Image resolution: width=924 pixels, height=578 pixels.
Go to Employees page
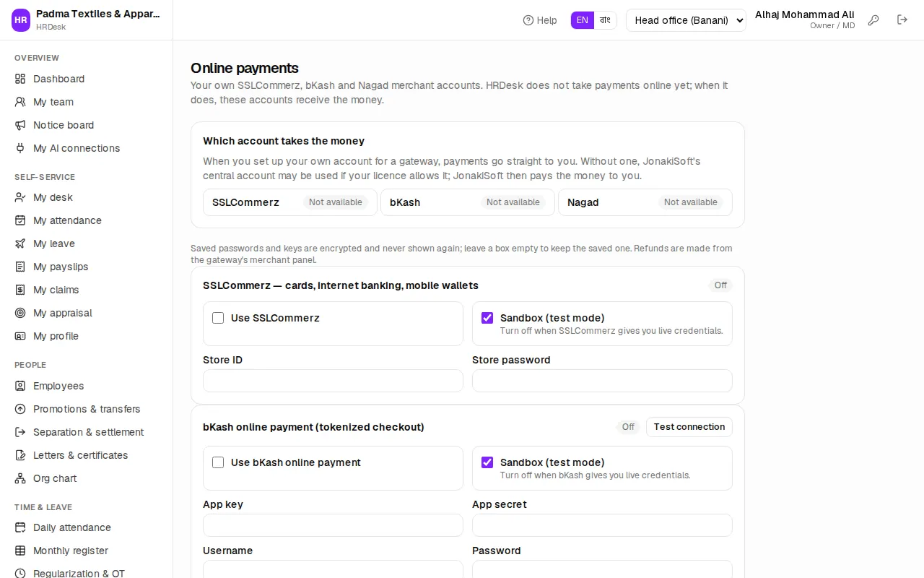coord(87,386)
